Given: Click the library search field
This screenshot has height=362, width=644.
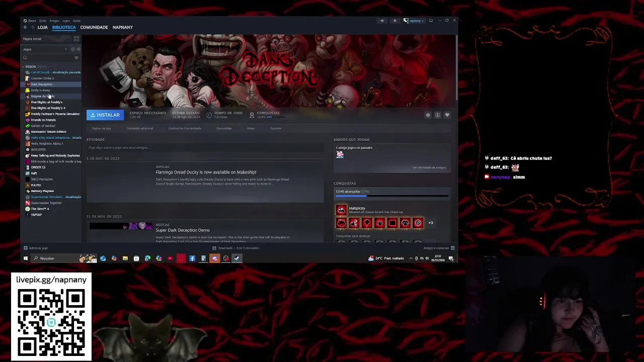Looking at the screenshot, I should click(47, 58).
